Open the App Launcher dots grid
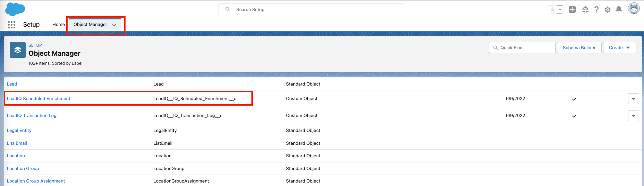 (11, 25)
